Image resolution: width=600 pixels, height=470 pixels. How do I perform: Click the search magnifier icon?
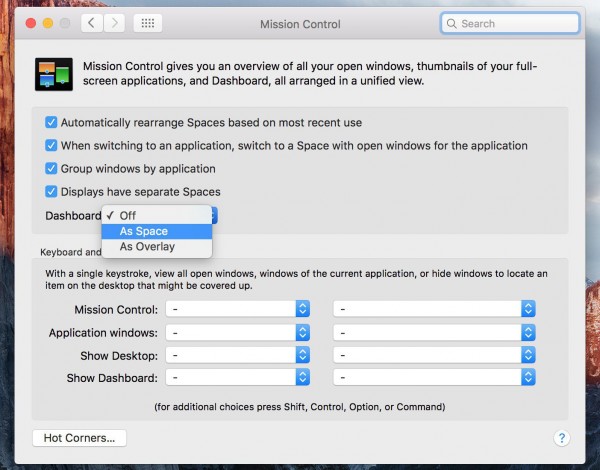click(x=452, y=24)
